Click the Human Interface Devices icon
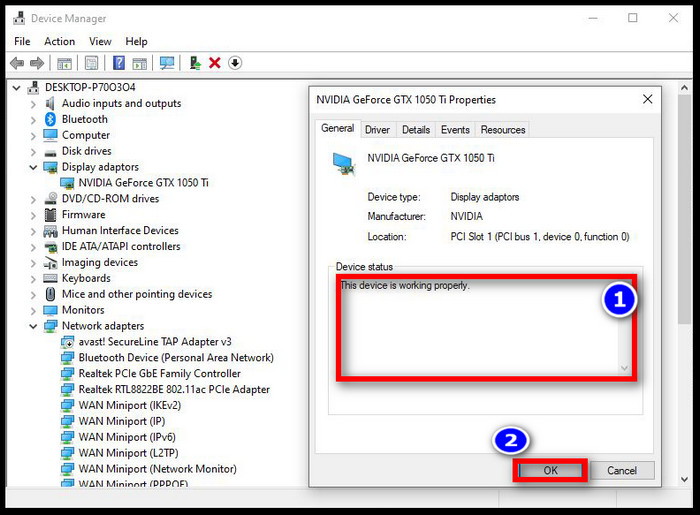This screenshot has width=700, height=515. (x=50, y=231)
